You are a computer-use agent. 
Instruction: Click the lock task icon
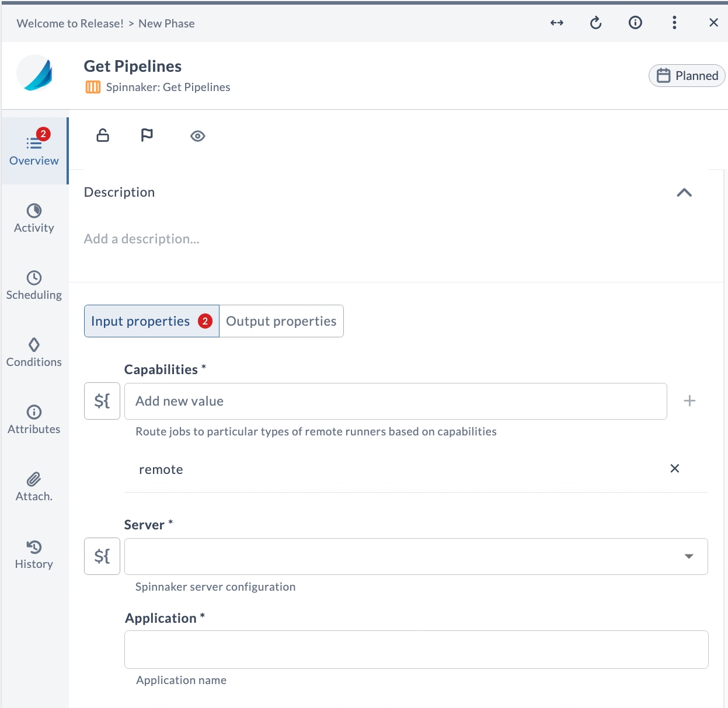pyautogui.click(x=102, y=135)
